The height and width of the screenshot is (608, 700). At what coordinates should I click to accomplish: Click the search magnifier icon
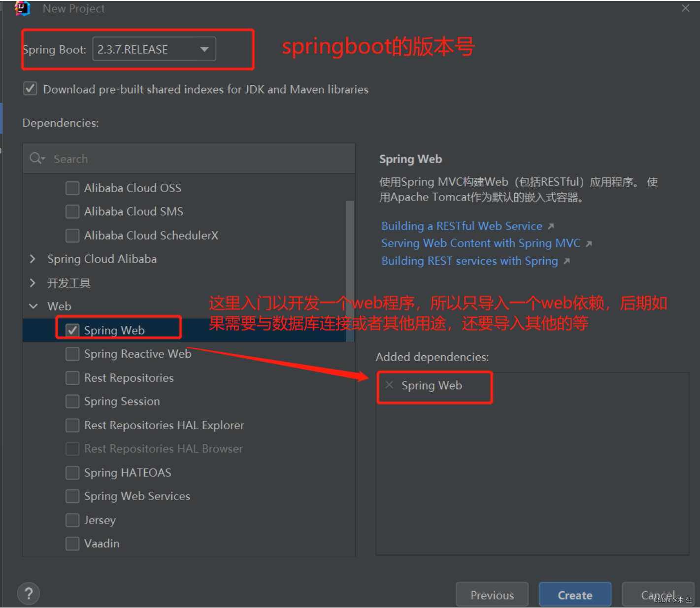pyautogui.click(x=36, y=158)
